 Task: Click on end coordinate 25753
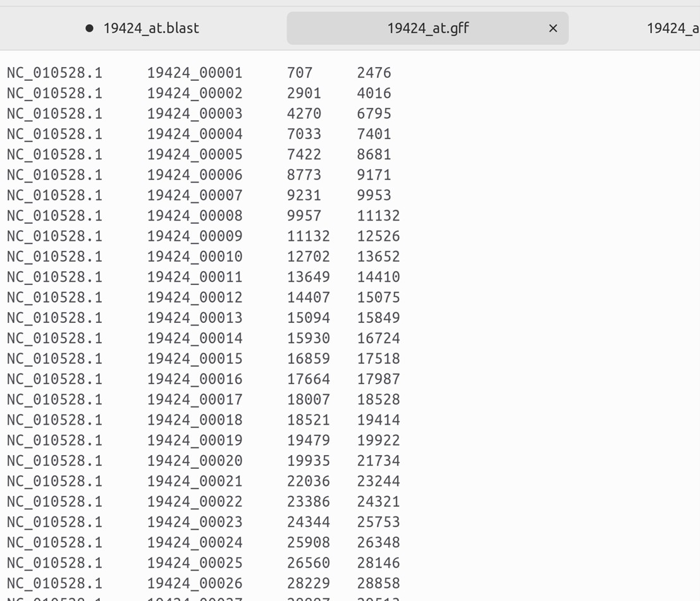[x=378, y=522]
